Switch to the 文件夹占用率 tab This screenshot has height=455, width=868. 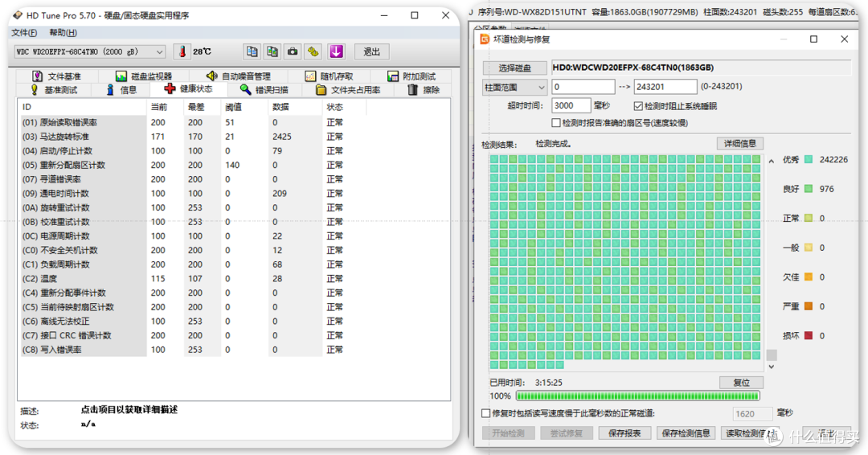pos(348,90)
